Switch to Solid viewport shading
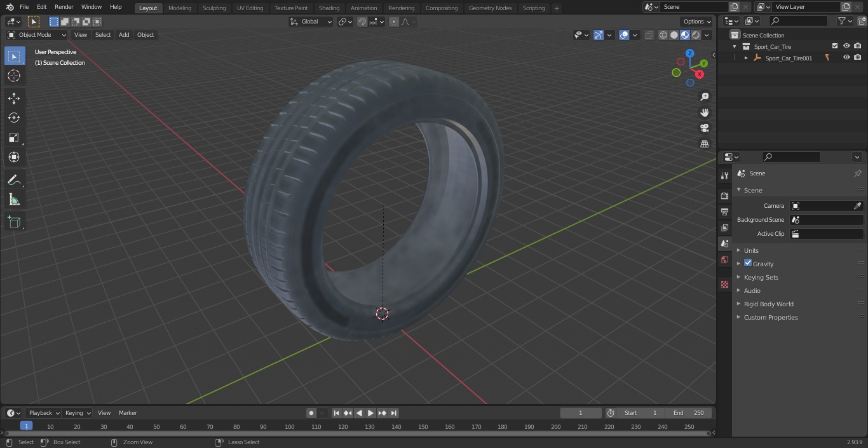Screen dimensions: 868x448 coord(674,35)
